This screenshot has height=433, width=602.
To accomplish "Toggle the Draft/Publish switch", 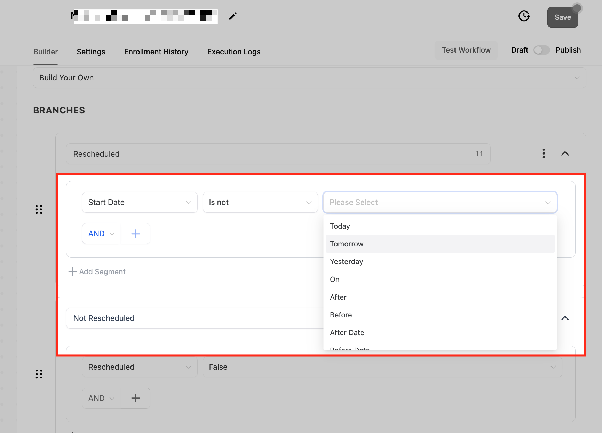I will [541, 50].
